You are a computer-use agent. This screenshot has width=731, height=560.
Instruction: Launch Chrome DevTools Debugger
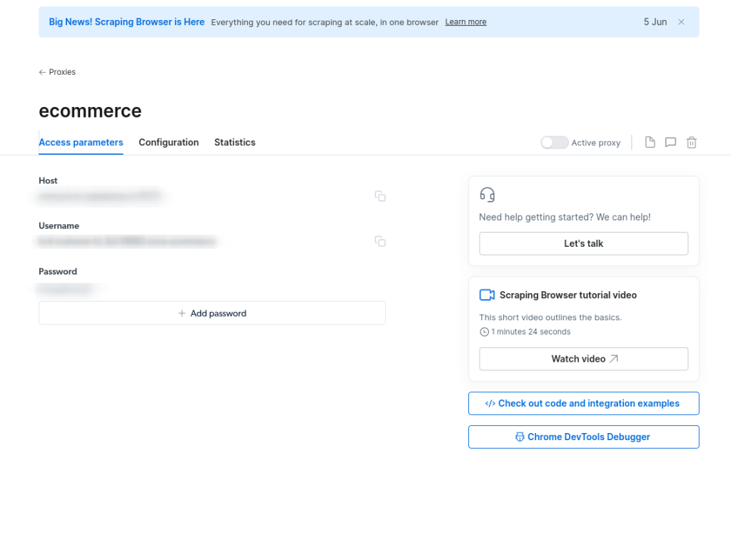tap(583, 437)
